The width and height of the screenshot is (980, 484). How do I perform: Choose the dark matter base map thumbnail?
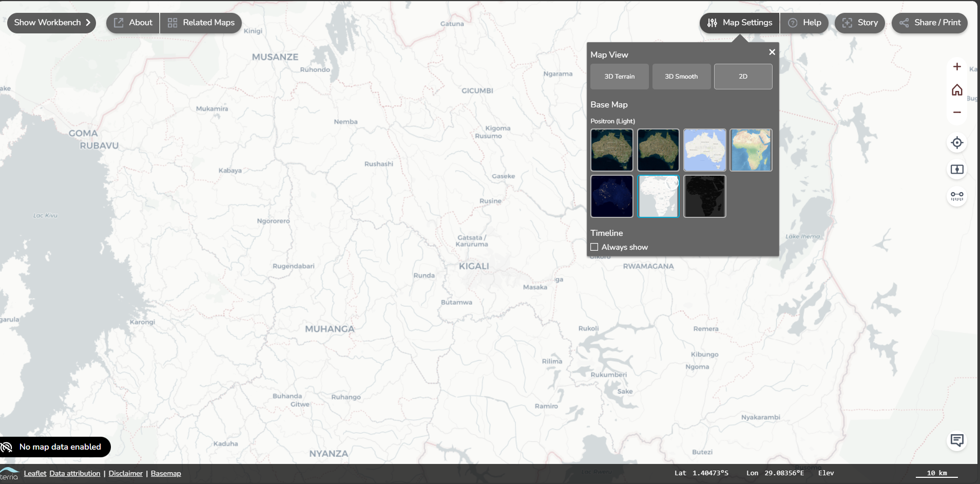tap(704, 196)
